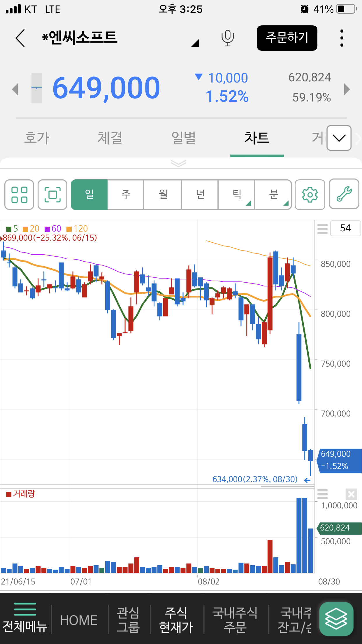Image resolution: width=362 pixels, height=644 pixels.
Task: Switch chart to 주 weekly period
Action: pyautogui.click(x=126, y=195)
